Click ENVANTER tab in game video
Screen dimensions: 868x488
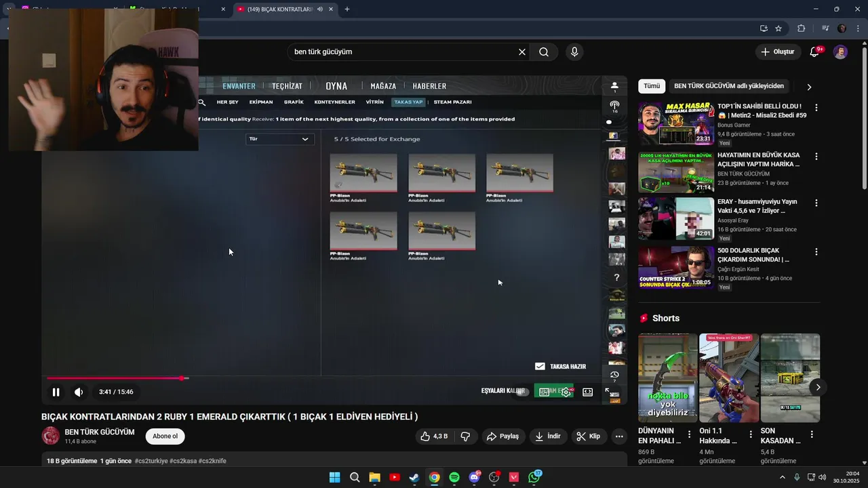239,86
